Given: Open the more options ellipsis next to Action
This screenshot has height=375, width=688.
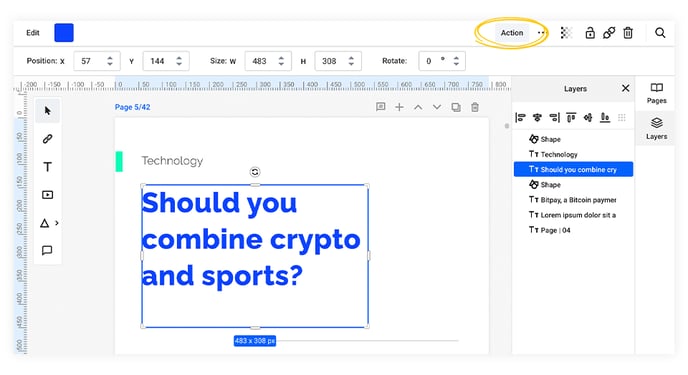Looking at the screenshot, I should pyautogui.click(x=541, y=32).
